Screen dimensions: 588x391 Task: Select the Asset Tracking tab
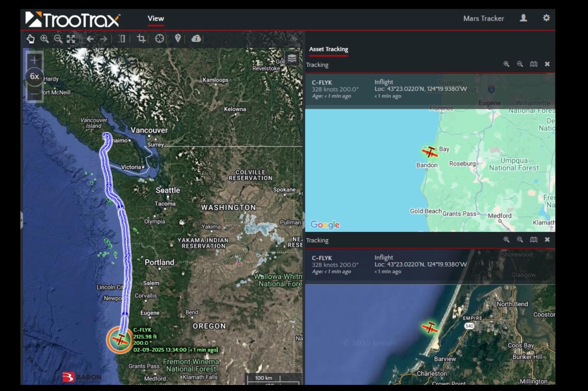tap(329, 49)
